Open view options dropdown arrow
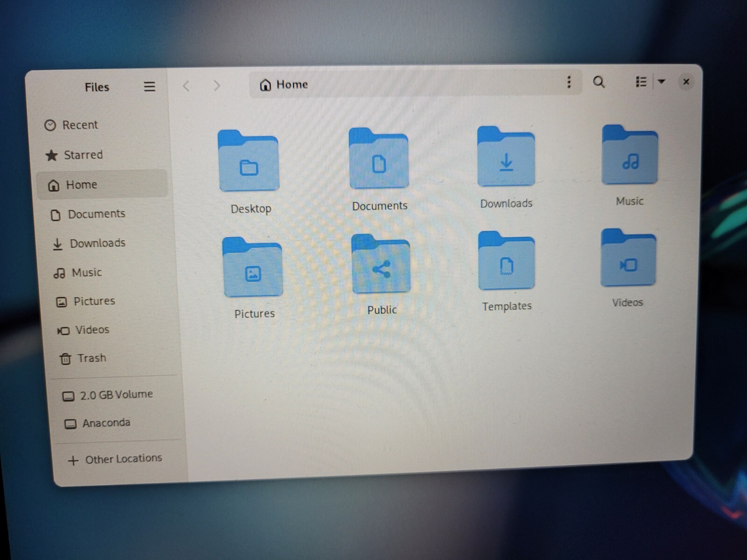This screenshot has height=560, width=747. 662,82
